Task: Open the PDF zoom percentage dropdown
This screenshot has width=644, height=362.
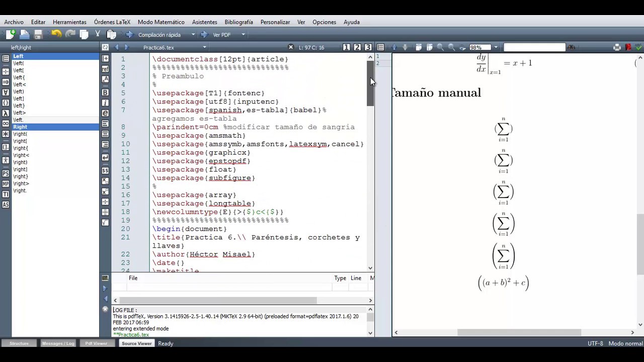Action: click(496, 47)
